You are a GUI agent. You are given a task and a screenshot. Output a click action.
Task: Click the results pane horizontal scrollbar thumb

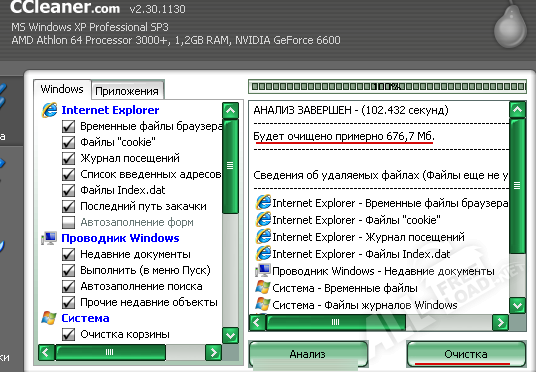pyautogui.click(x=336, y=322)
